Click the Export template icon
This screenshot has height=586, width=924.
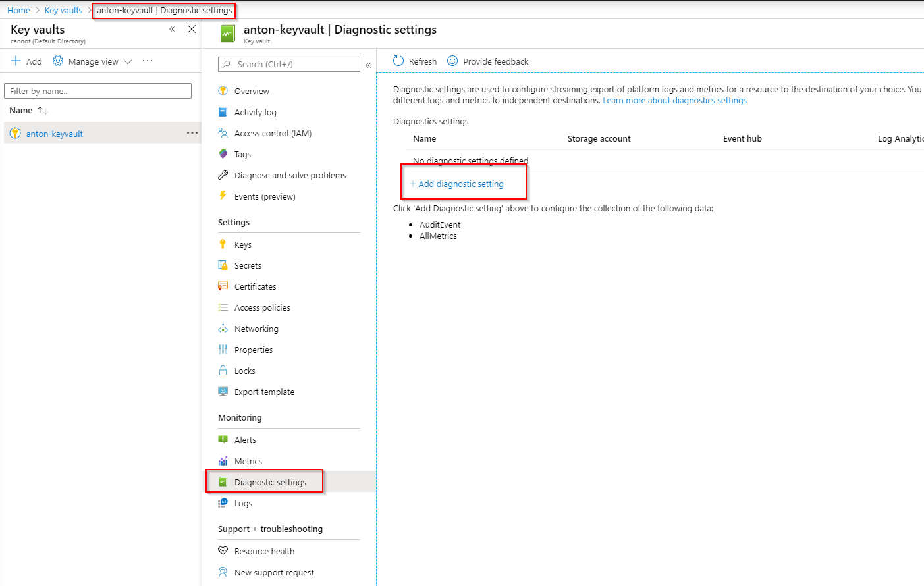[223, 392]
